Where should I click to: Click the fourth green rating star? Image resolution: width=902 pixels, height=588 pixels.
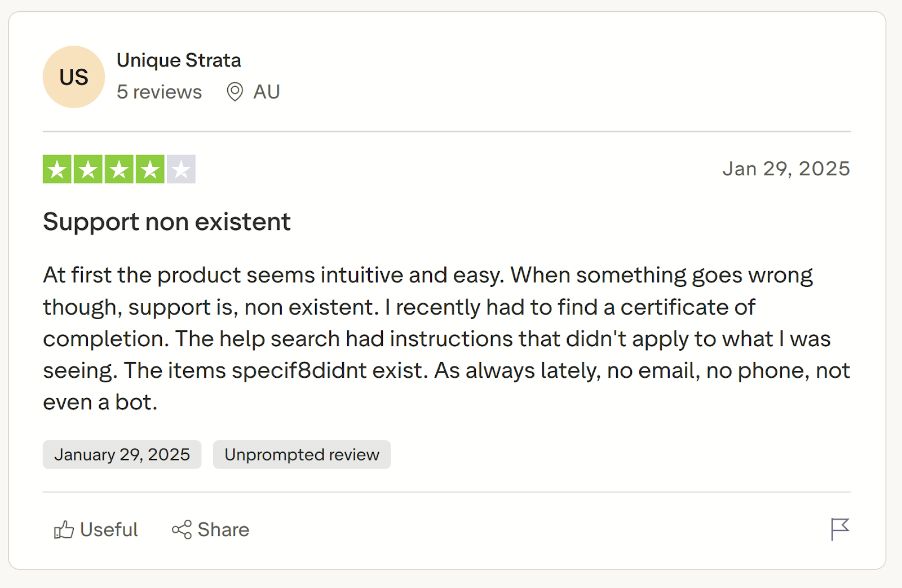150,169
